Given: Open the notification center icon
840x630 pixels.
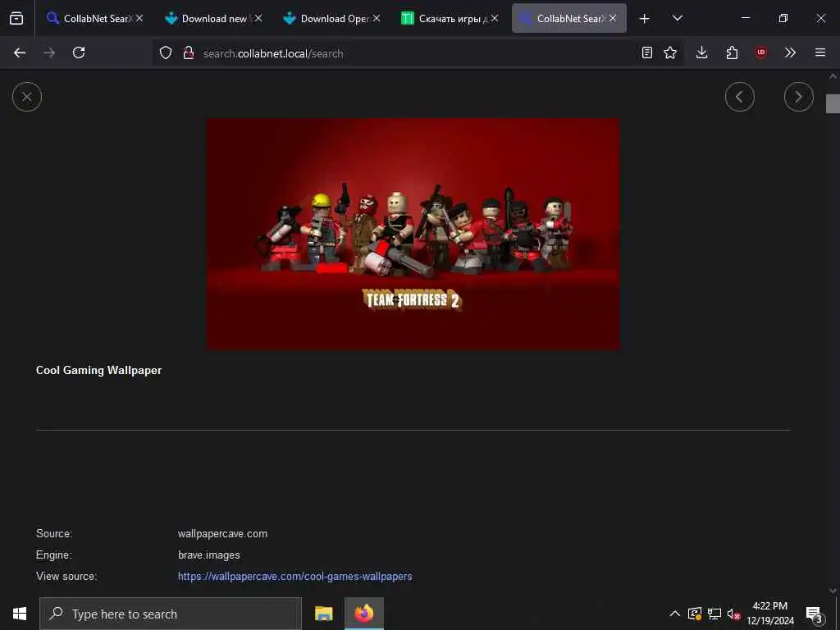Looking at the screenshot, I should pos(814,614).
